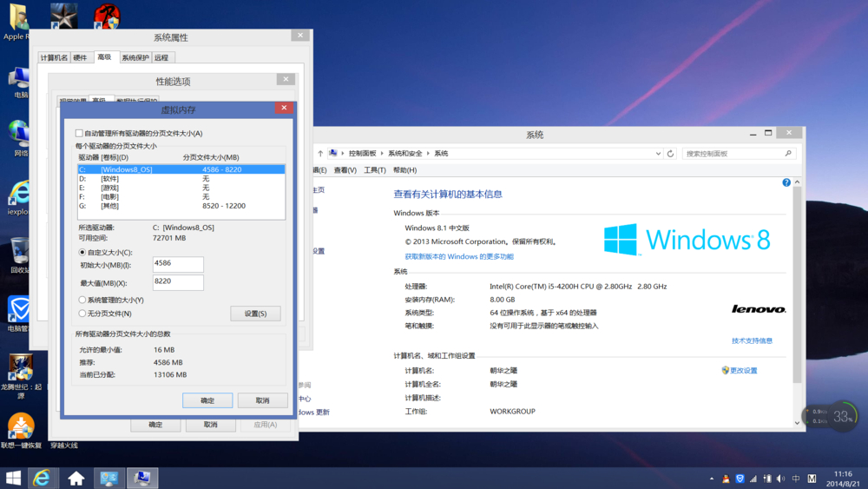
Task: Select the 无分页文件 radio button
Action: click(x=82, y=314)
